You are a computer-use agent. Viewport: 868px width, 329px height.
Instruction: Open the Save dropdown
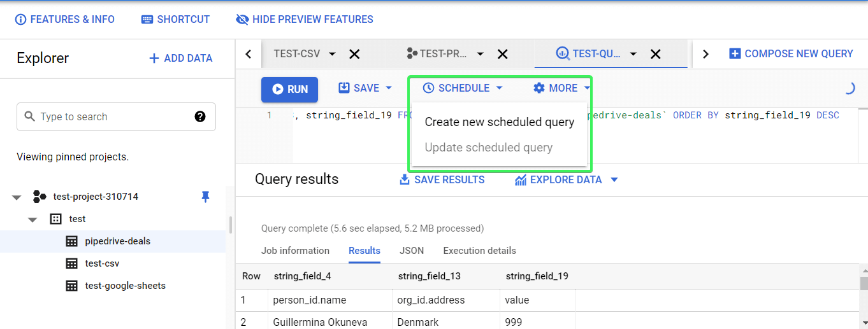[365, 88]
